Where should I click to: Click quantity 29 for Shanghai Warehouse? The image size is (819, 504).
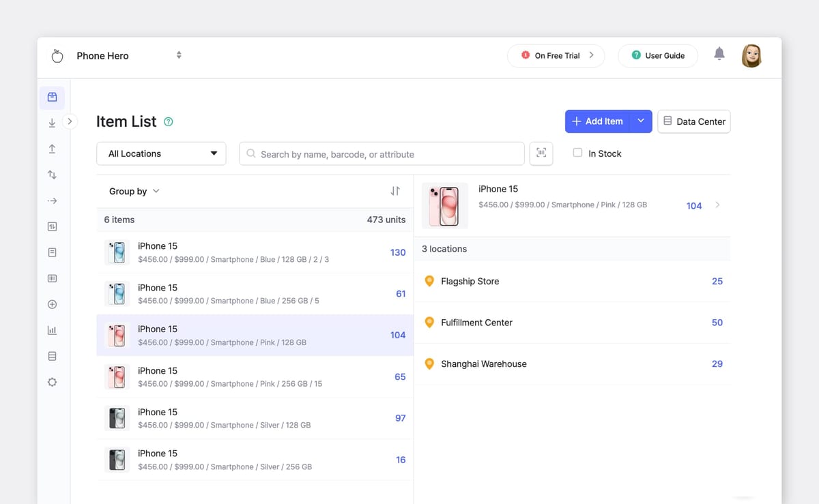click(x=717, y=364)
